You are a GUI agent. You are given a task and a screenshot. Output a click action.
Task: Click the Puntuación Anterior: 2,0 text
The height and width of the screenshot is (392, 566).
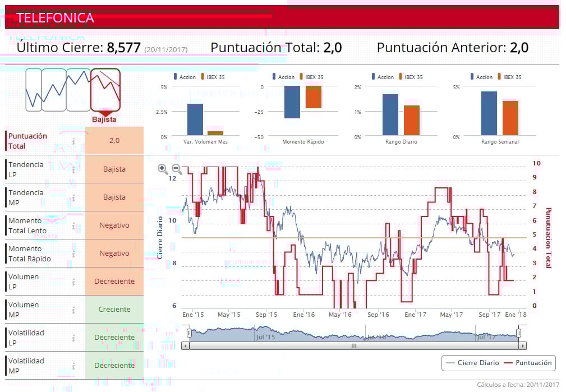[453, 48]
